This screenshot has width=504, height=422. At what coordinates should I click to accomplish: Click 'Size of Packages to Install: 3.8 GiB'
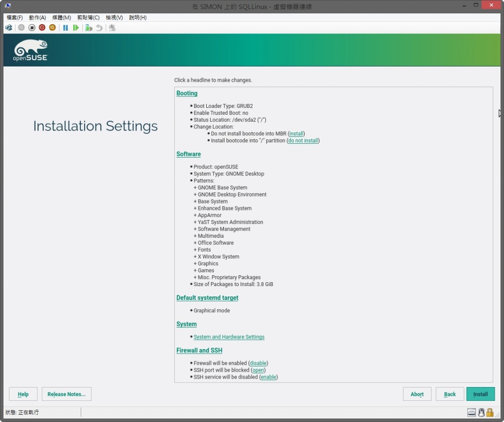(233, 284)
